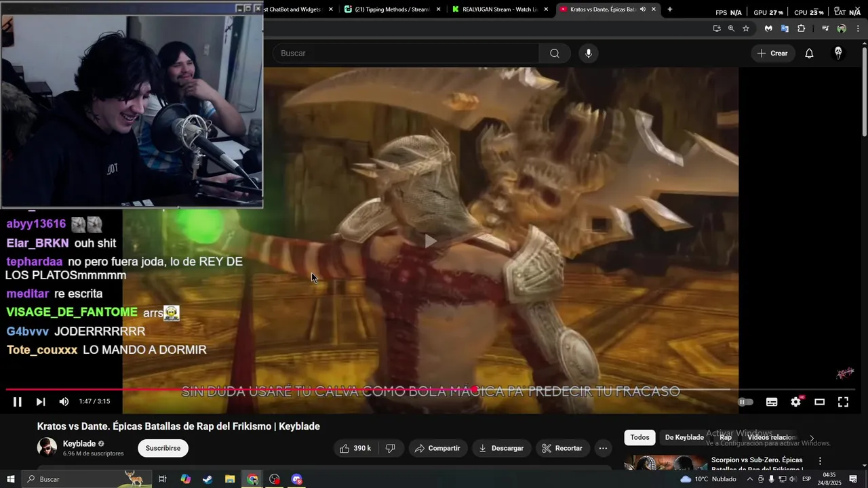Viewport: 868px width, 488px height.
Task: Open the more actions ellipsis menu
Action: (x=603, y=448)
